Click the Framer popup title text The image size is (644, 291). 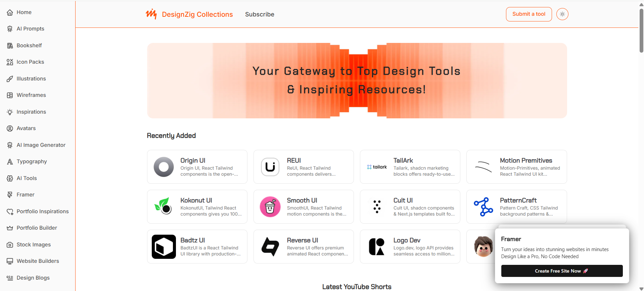[511, 239]
